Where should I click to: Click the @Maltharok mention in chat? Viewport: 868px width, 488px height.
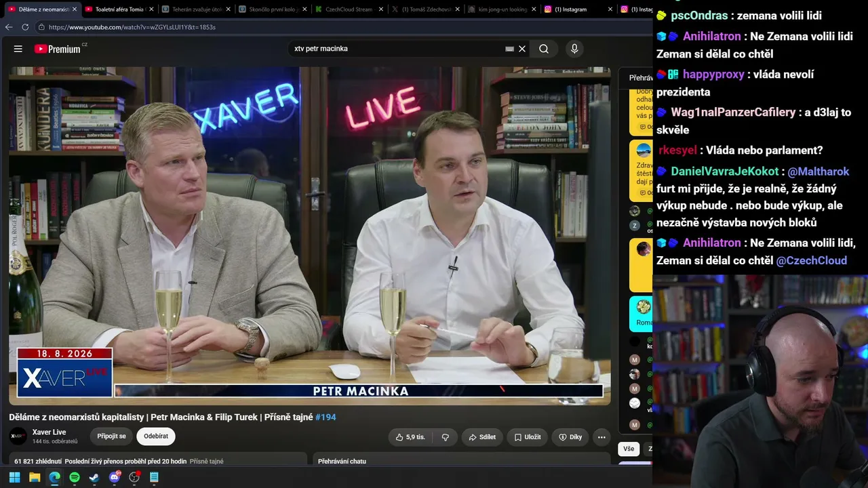click(818, 171)
